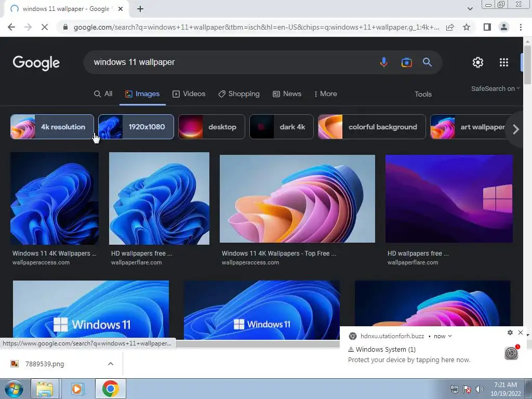Open Google quick settings gear
532x399 pixels.
[x=478, y=62]
